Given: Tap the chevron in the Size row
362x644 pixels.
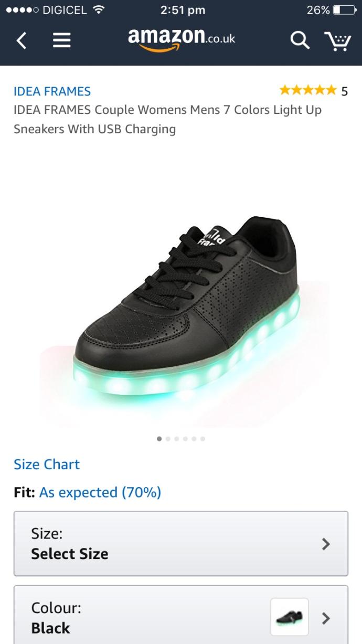Looking at the screenshot, I should (326, 544).
